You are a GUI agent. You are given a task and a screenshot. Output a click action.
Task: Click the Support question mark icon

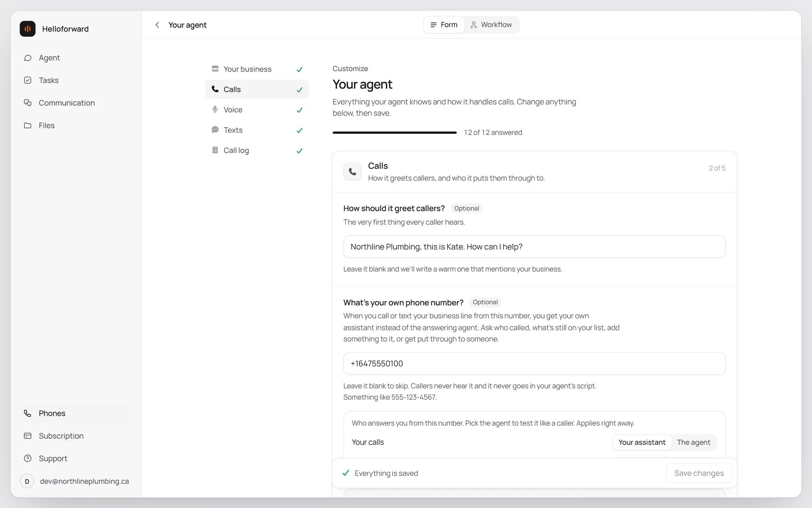[x=28, y=458]
